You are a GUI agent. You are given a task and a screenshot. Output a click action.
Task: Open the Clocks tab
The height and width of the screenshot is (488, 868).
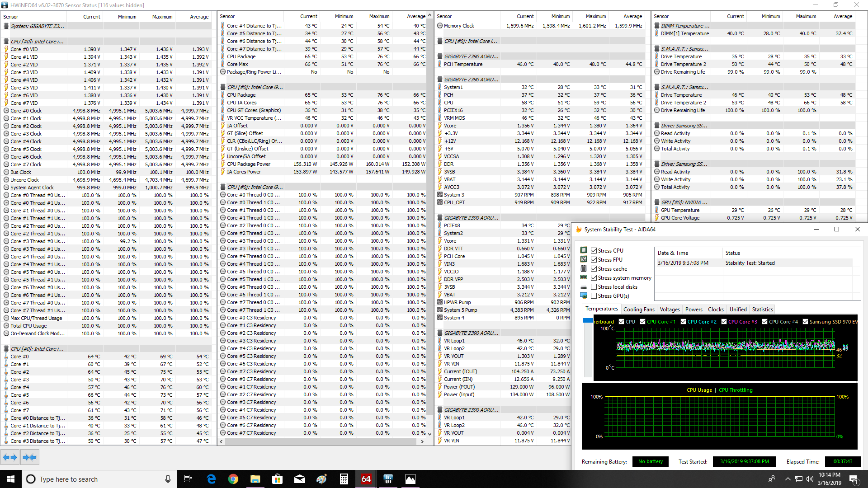[716, 310]
